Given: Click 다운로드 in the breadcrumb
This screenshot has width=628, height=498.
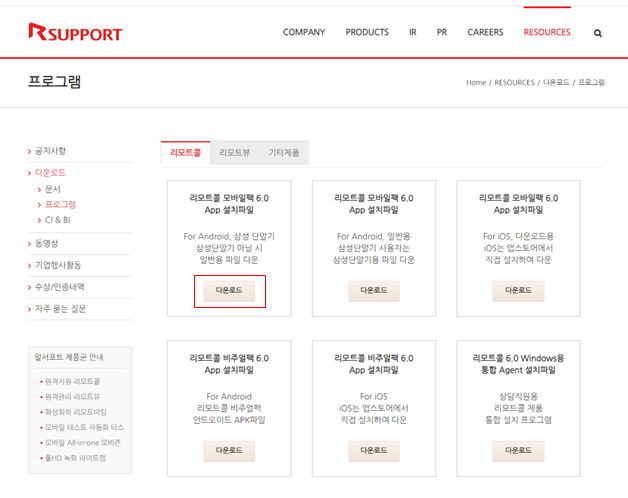Looking at the screenshot, I should (556, 83).
